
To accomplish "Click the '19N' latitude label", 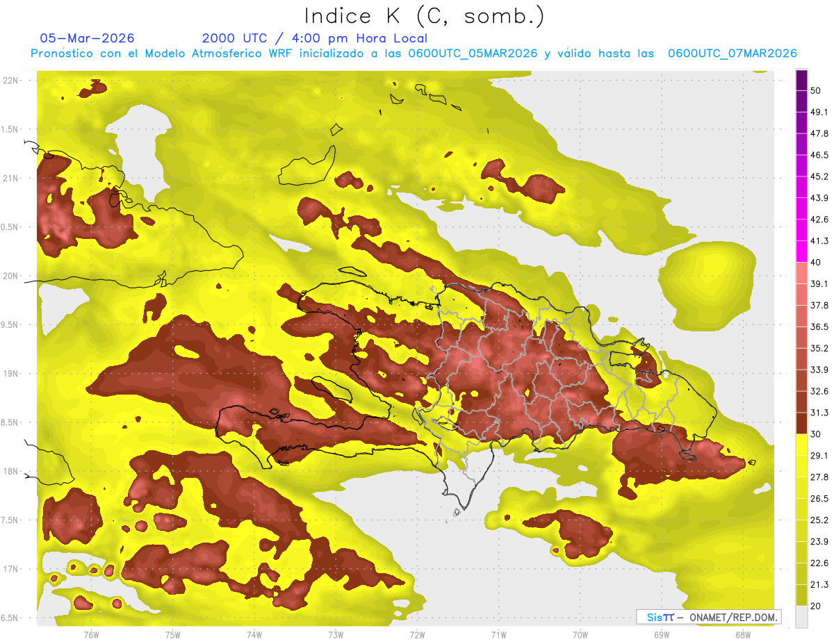I will coord(10,373).
